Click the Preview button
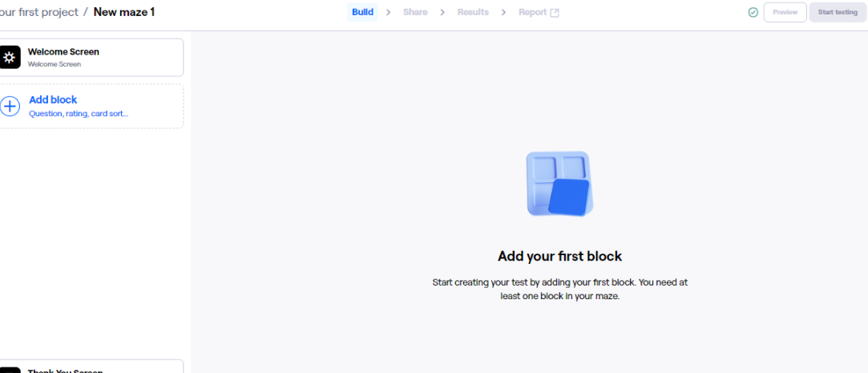The width and height of the screenshot is (868, 373). pos(785,12)
